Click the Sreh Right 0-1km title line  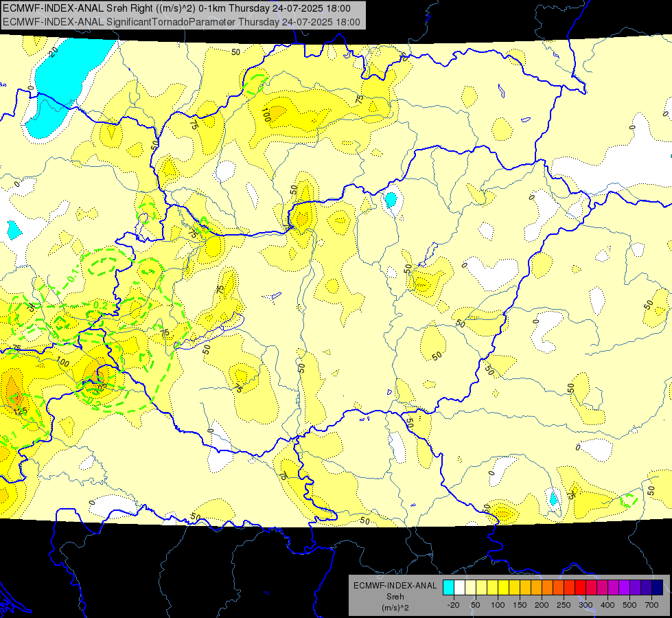click(176, 8)
